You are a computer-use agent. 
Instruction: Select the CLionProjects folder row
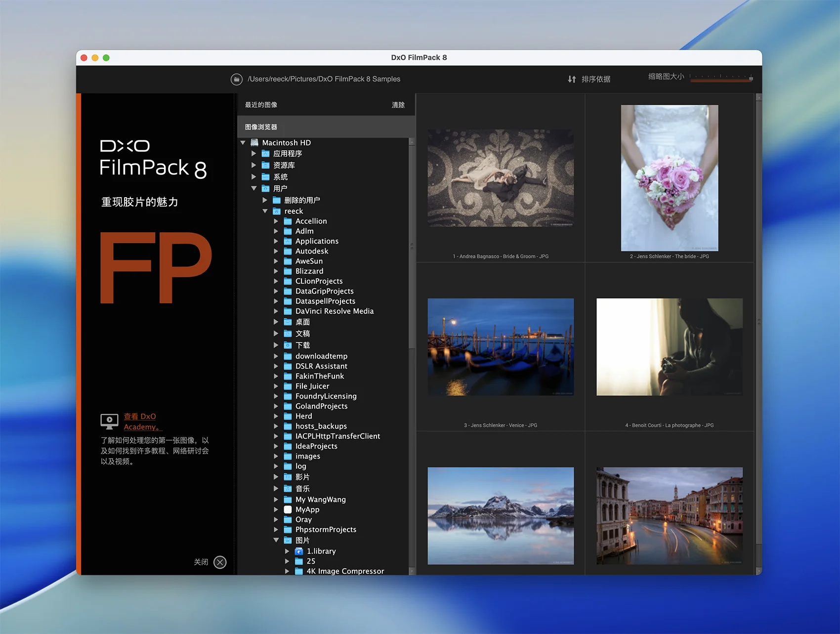[323, 281]
